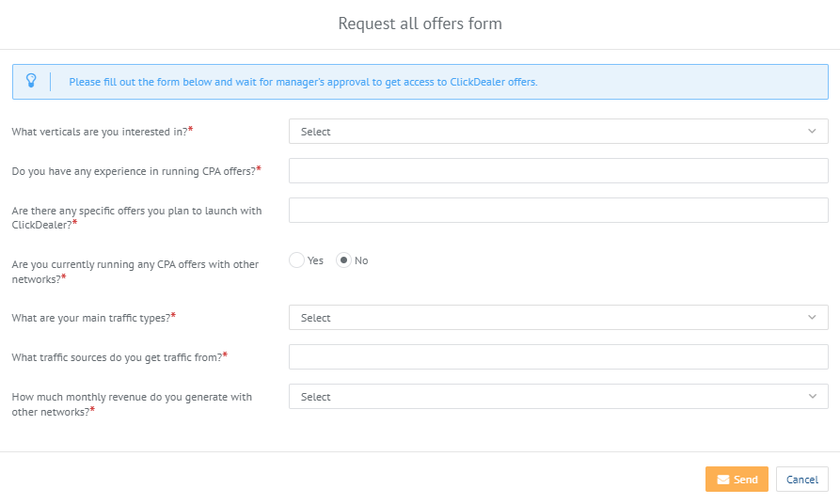
Task: Click the chevron arrow of the monthly revenue dropdown
Action: (812, 397)
